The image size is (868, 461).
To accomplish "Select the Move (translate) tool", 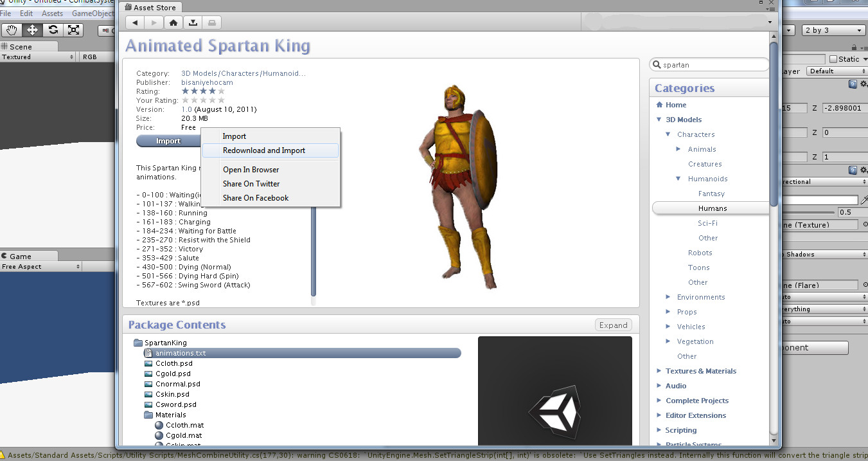I will [32, 30].
